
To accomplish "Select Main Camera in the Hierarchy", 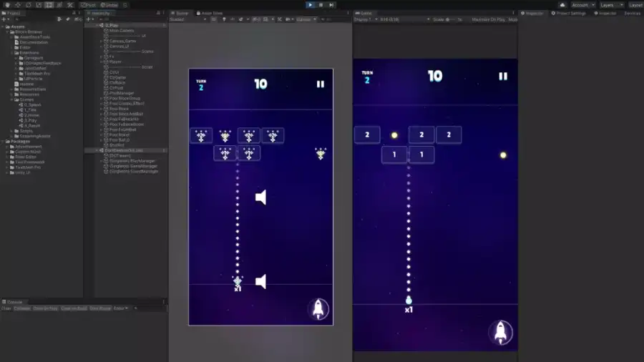I will 122,31.
